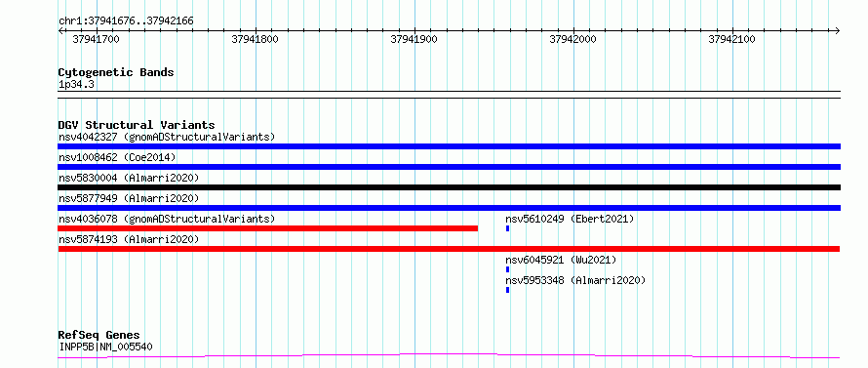Click the left arrowhead of the ruler
The image size is (868, 368).
pyautogui.click(x=60, y=30)
